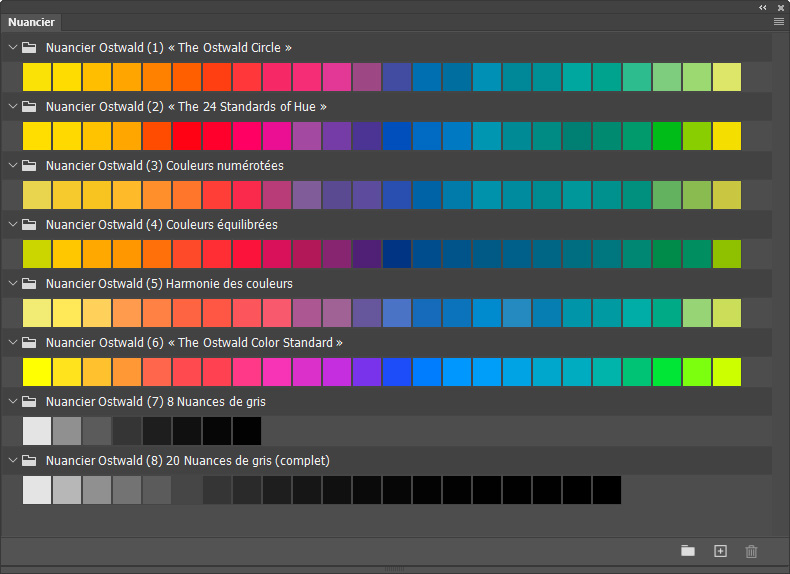Image resolution: width=790 pixels, height=574 pixels.
Task: Pick lightest gray swatch in 20 Nuances de gris
Action: point(37,489)
